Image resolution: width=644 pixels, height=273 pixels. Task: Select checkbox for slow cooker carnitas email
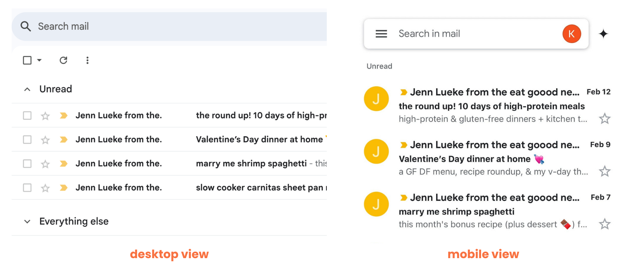(x=27, y=188)
